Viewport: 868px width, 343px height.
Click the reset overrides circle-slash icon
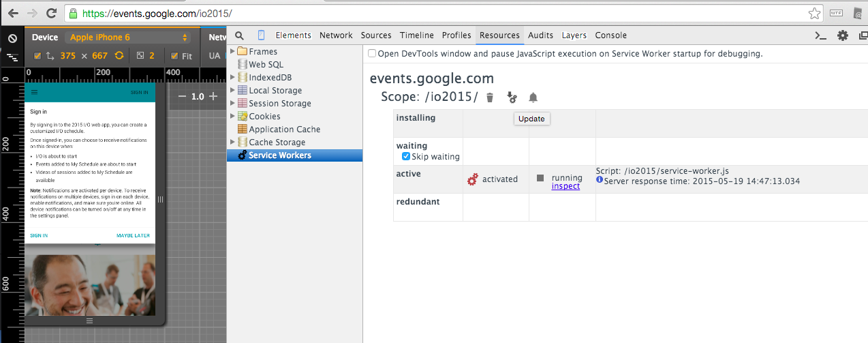(12, 38)
